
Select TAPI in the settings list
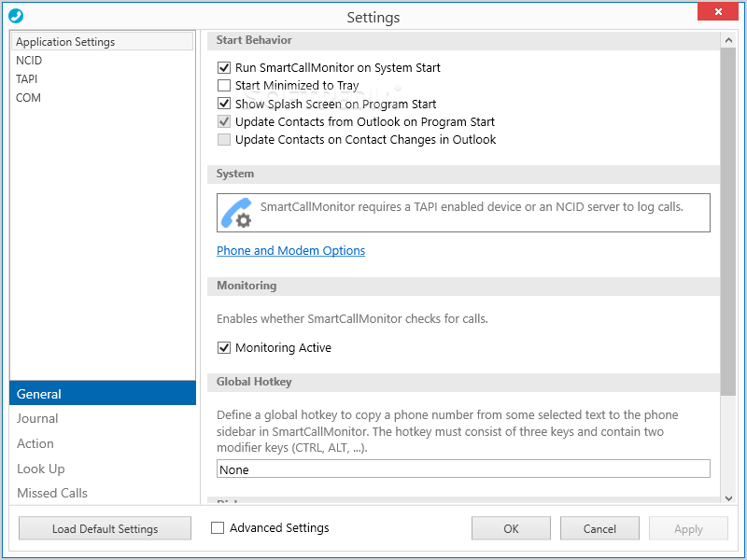pos(103,79)
